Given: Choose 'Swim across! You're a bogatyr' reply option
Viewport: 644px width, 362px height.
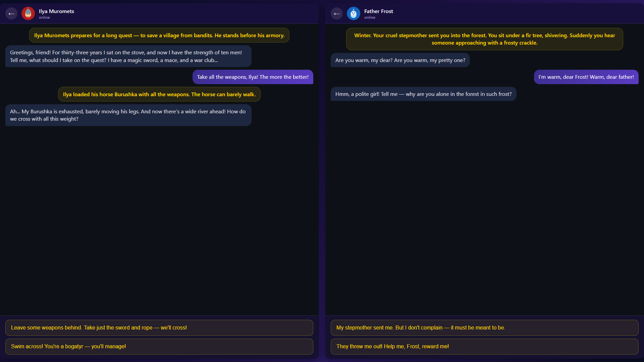Looking at the screenshot, I should 159,346.
